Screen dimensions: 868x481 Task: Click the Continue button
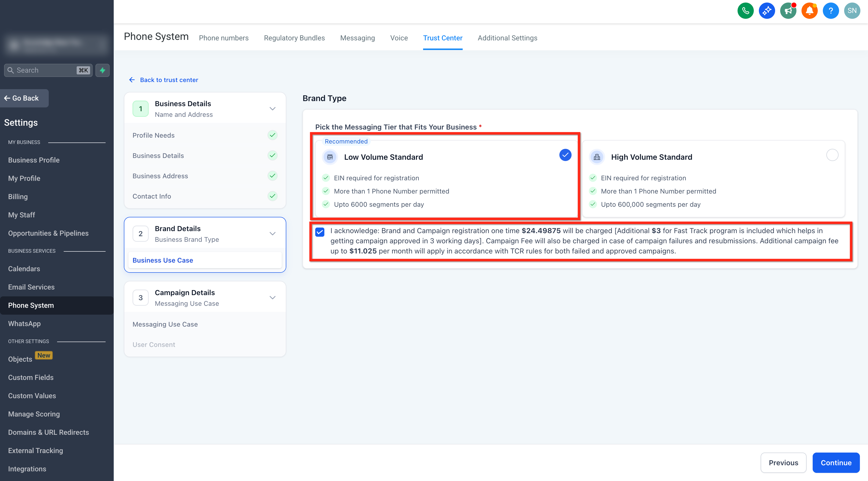[836, 462]
